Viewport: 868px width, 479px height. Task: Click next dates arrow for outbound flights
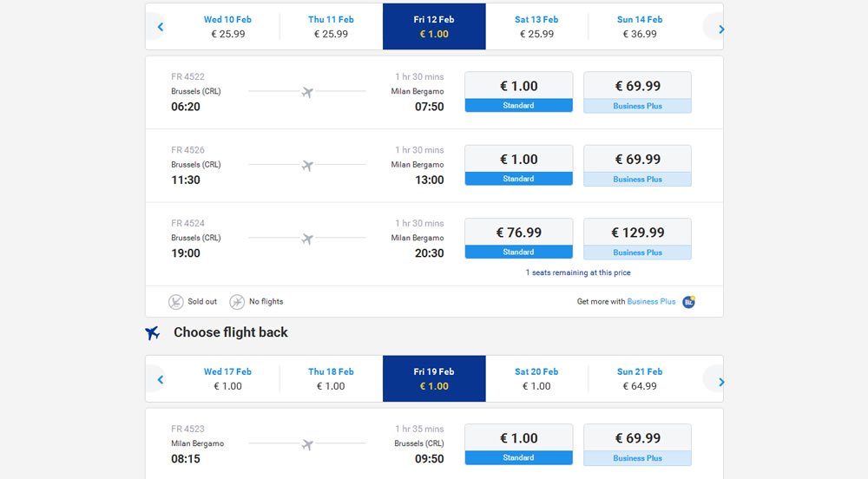pos(720,29)
